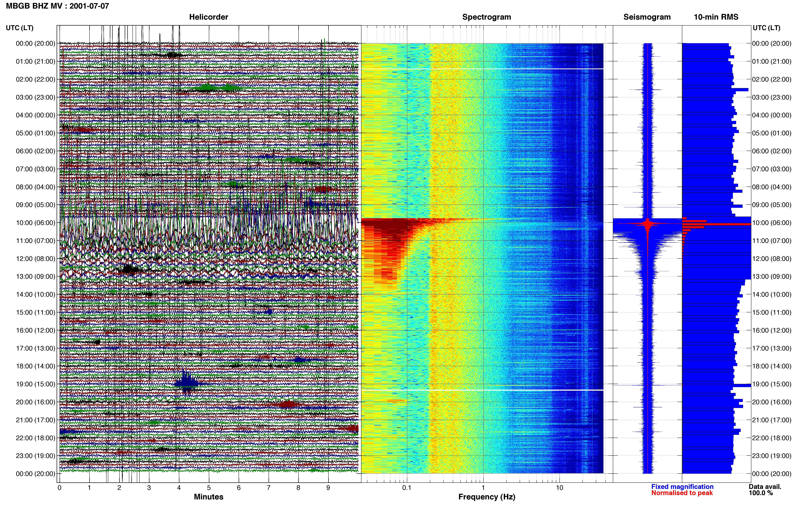
Task: Click "12:00 (08:00)" label on Helicorder time axis
Action: [x=36, y=259]
